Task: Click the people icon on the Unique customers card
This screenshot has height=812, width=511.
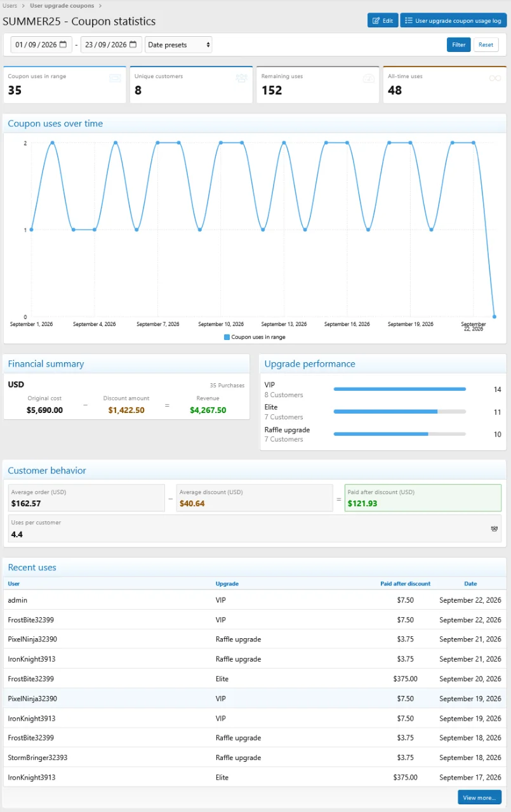Action: pos(241,78)
